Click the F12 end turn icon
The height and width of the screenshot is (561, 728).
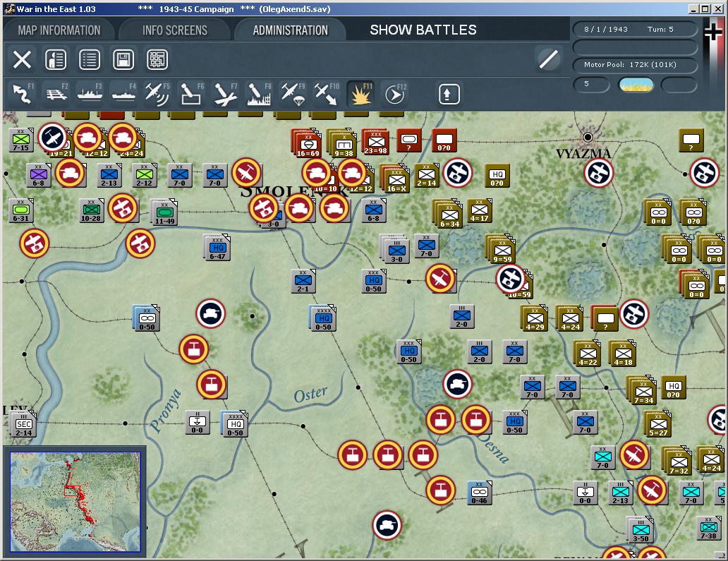pos(395,93)
